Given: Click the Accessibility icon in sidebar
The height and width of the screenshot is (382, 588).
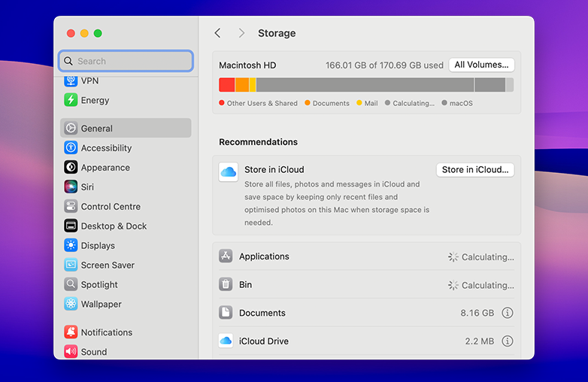Looking at the screenshot, I should (x=71, y=147).
